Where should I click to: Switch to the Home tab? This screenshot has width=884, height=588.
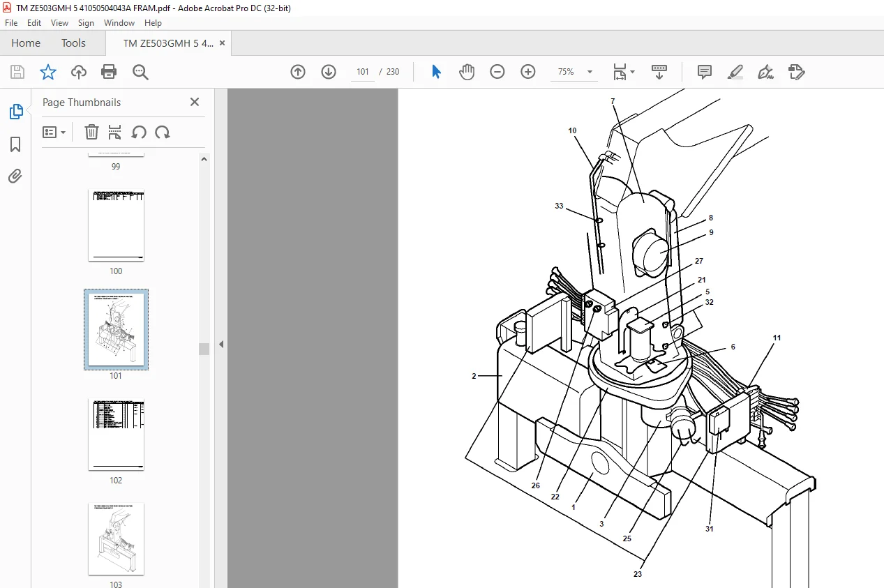[x=26, y=43]
